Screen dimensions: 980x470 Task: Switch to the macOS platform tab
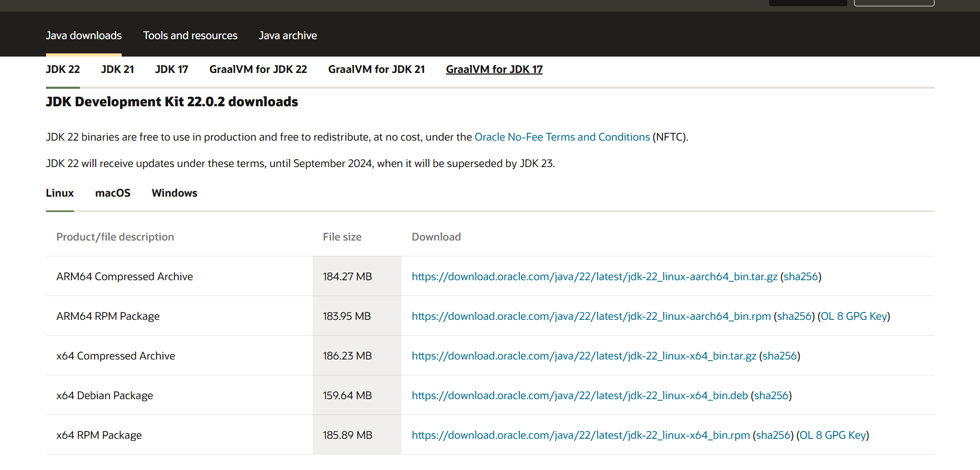pyautogui.click(x=113, y=193)
